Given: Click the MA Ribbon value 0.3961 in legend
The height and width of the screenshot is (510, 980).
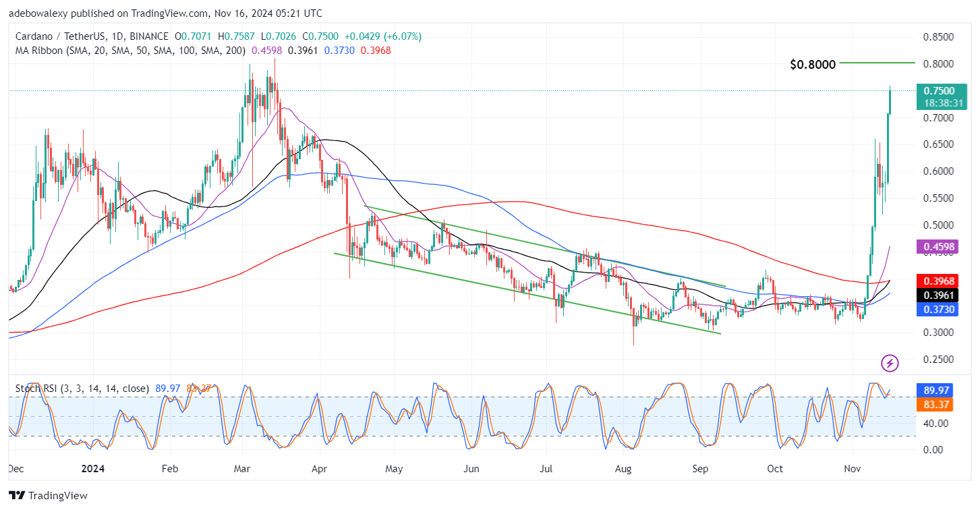Looking at the screenshot, I should [x=303, y=50].
